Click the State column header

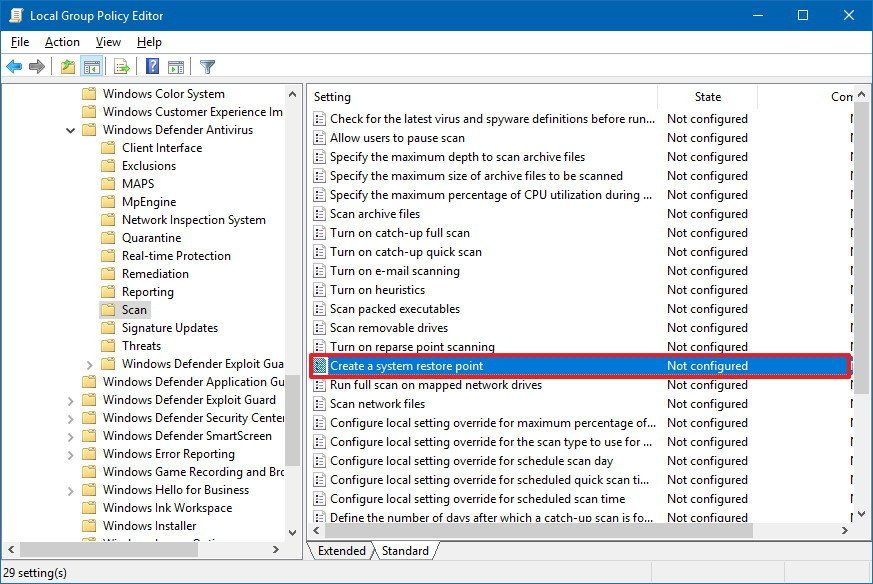click(707, 97)
